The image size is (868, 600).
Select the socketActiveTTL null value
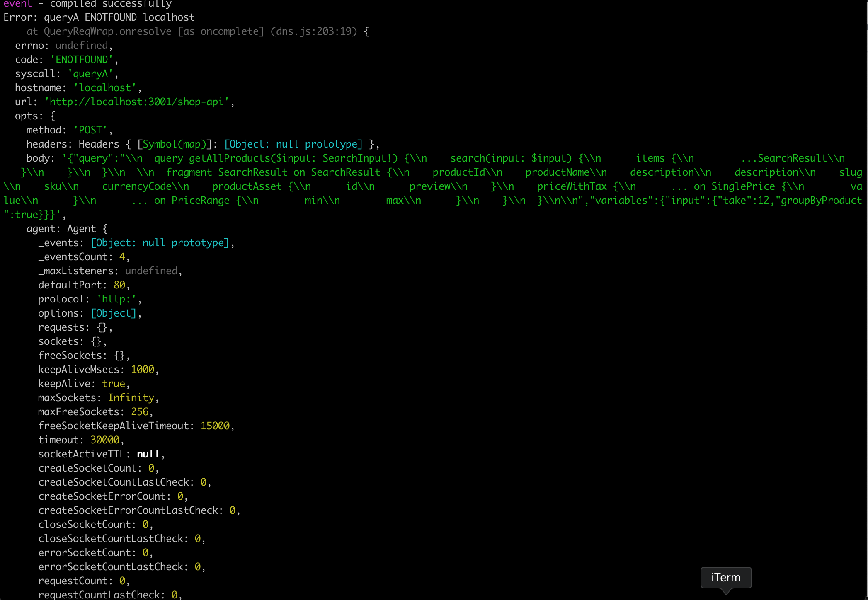(x=148, y=454)
